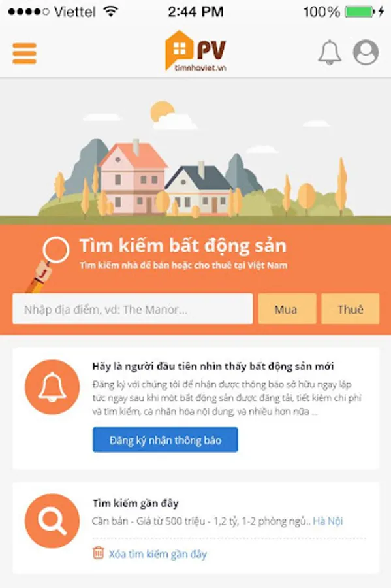
Task: Select the Mua (buy) option
Action: (x=287, y=309)
